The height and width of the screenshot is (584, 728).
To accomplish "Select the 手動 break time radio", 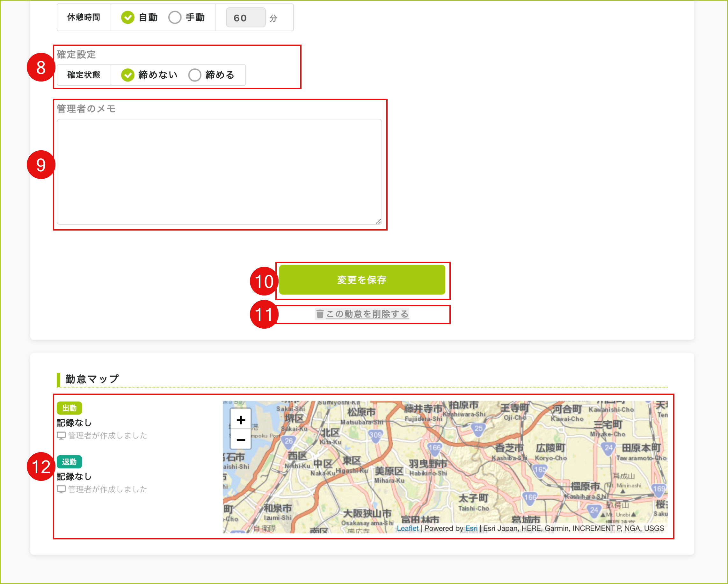I will click(x=175, y=18).
